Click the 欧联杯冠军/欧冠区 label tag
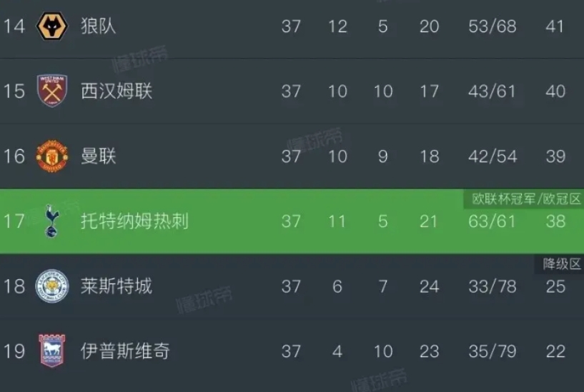Image resolution: width=584 pixels, height=392 pixels. [525, 199]
